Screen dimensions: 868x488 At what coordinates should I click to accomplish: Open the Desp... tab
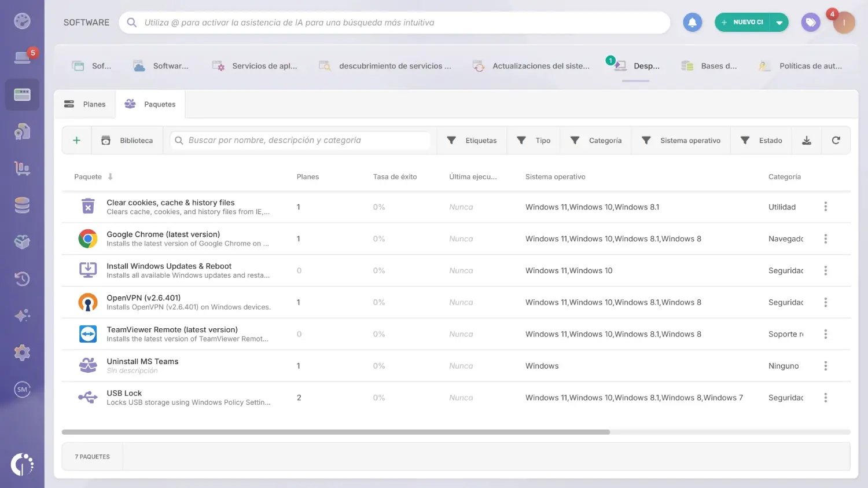[637, 66]
